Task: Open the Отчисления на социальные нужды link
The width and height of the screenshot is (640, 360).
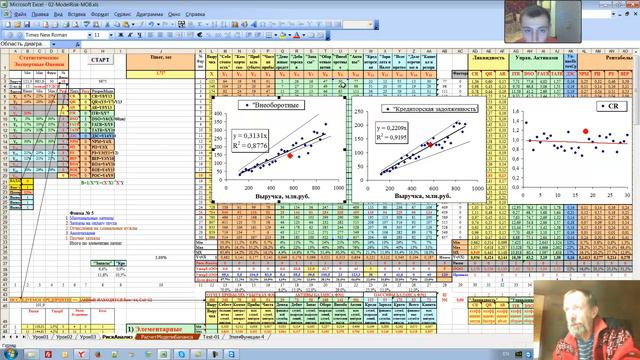Action: (103, 228)
